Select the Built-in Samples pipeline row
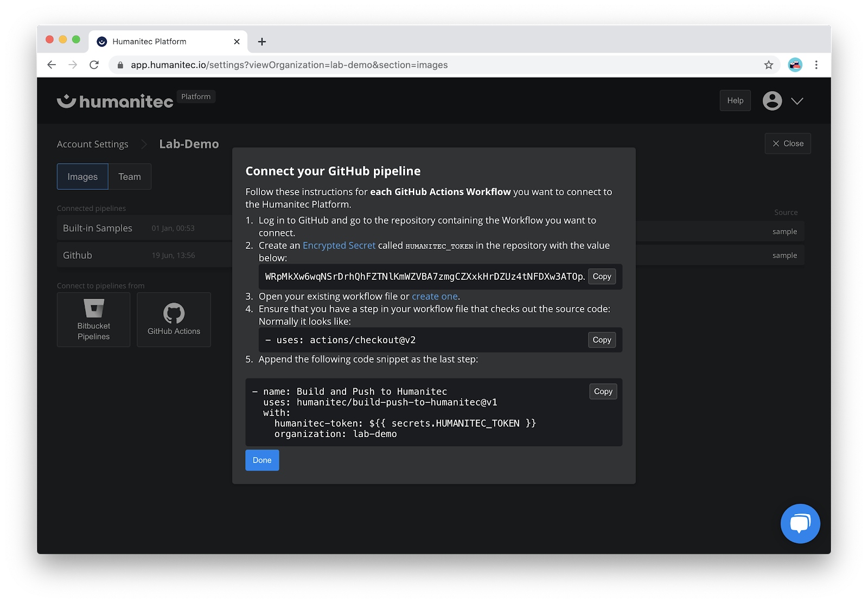The image size is (868, 603). point(144,228)
